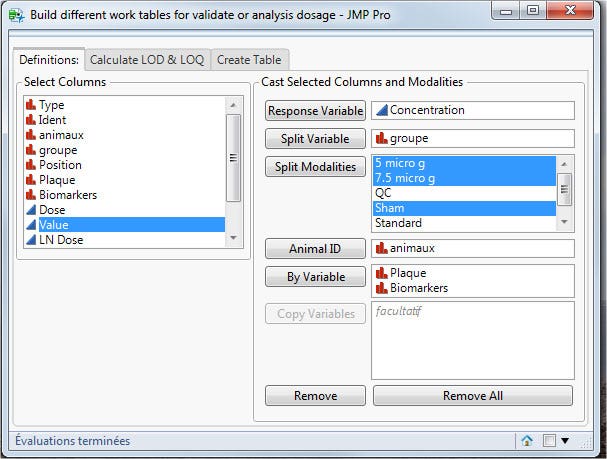Click the Remove All button

click(473, 396)
